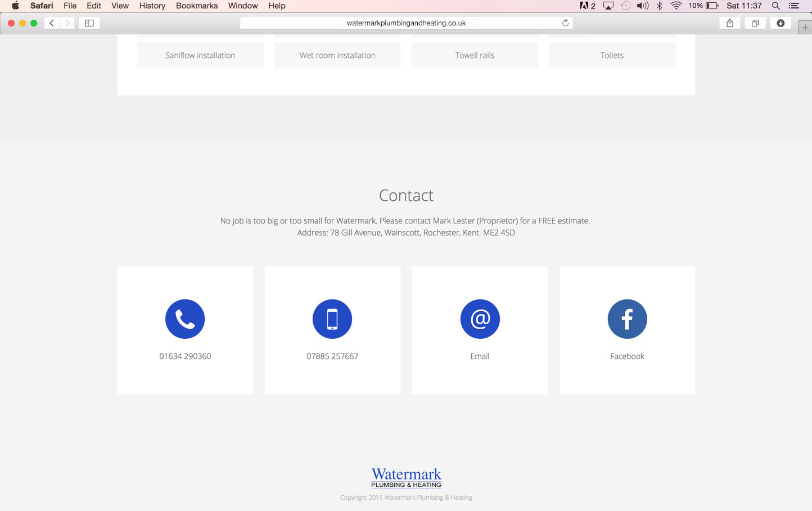Select the Wet room installation tile
This screenshot has width=812, height=511.
pyautogui.click(x=337, y=55)
